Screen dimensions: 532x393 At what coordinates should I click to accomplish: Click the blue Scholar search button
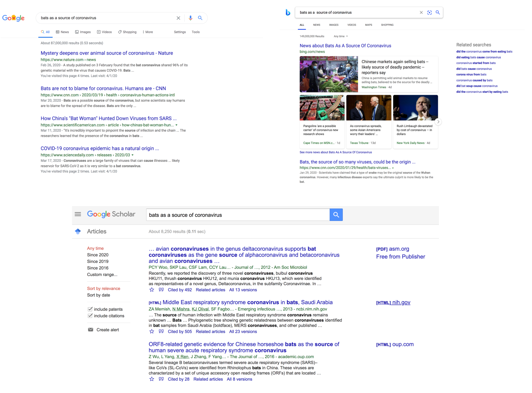(336, 215)
